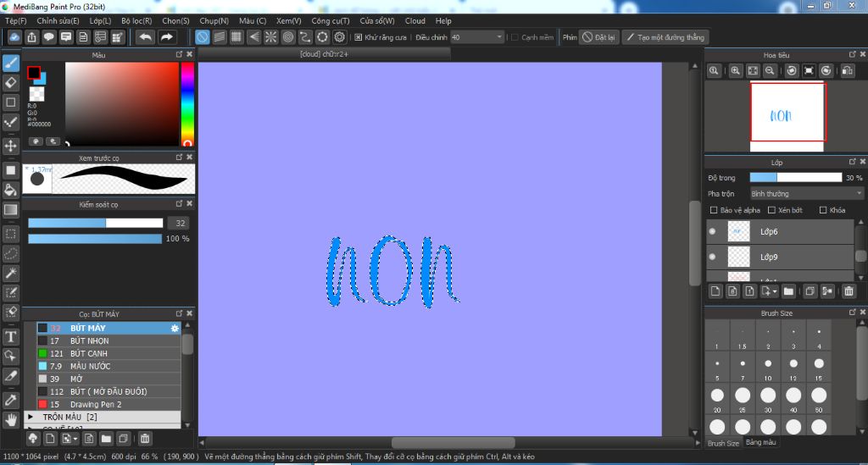Click the Đặt lại reset button

click(598, 37)
